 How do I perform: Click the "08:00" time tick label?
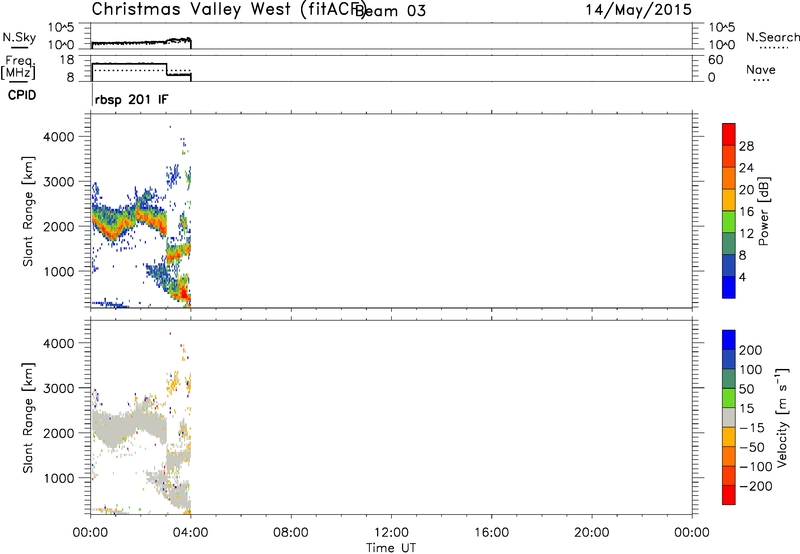(291, 533)
